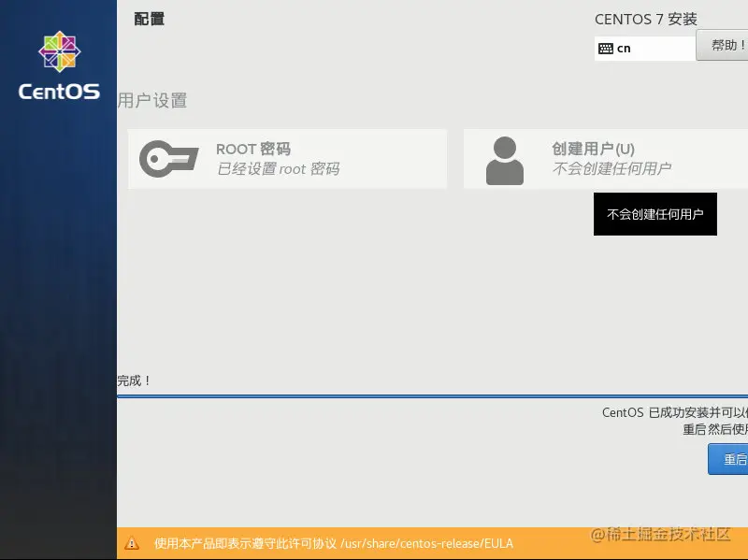Click the blue 重启 reboot button
The image size is (748, 560).
click(732, 458)
